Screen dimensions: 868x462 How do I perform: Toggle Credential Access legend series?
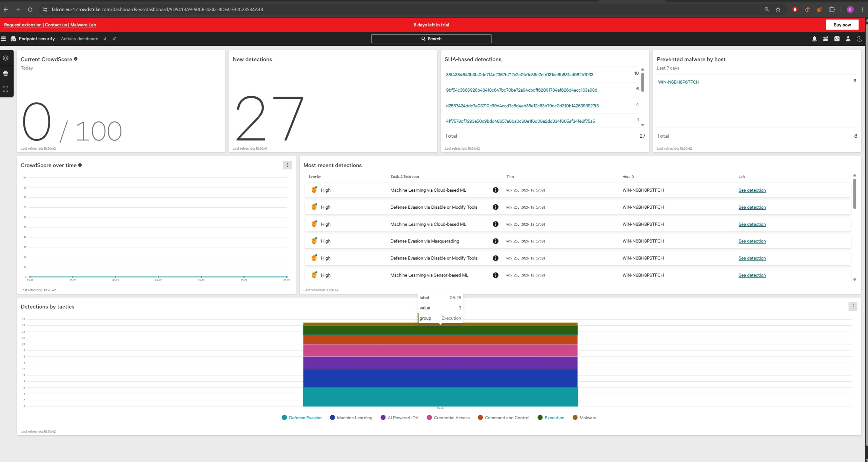448,418
